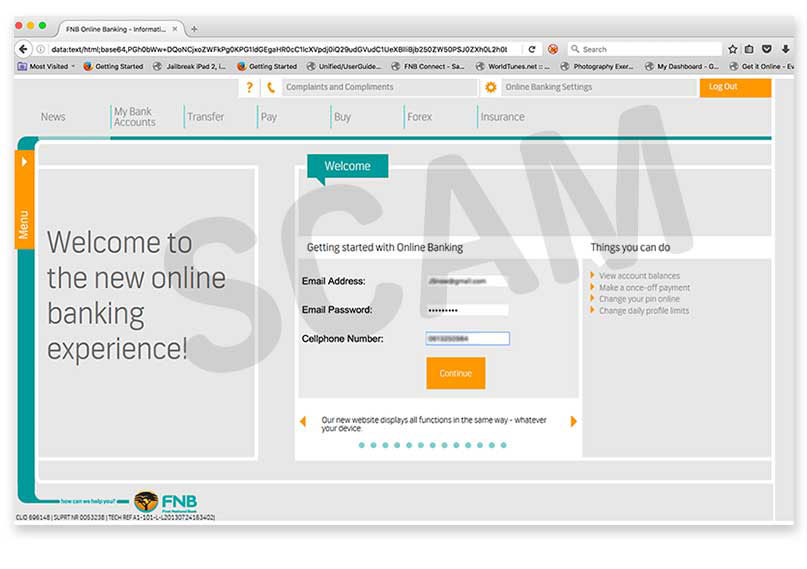Image resolution: width=807 pixels, height=569 pixels.
Task: Click the orange gear settings icon
Action: (490, 87)
